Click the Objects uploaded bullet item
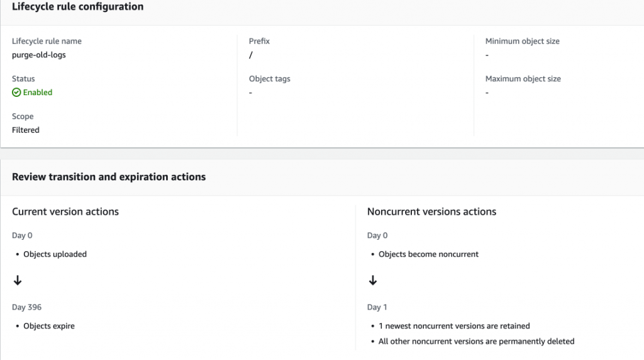 55,254
